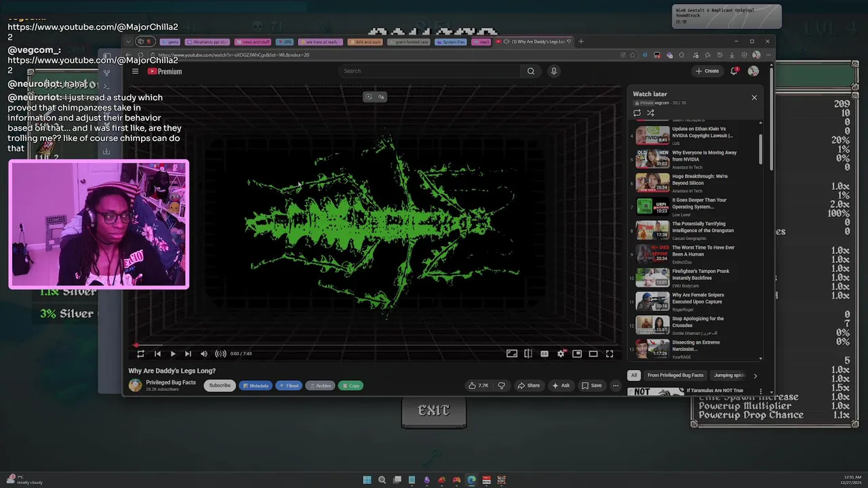868x488 pixels.
Task: Open the YouTube hamburger guide menu
Action: click(x=135, y=71)
